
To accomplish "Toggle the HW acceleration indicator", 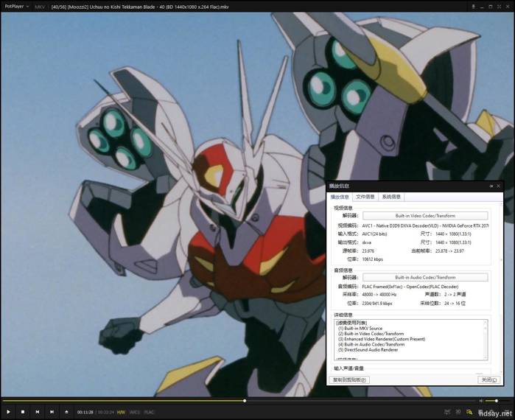I will coord(121,412).
